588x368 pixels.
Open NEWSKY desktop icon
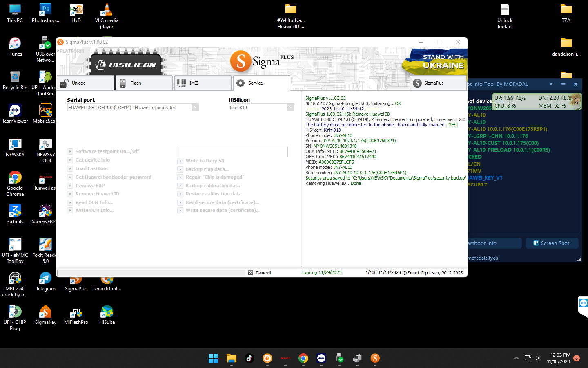pos(15,148)
